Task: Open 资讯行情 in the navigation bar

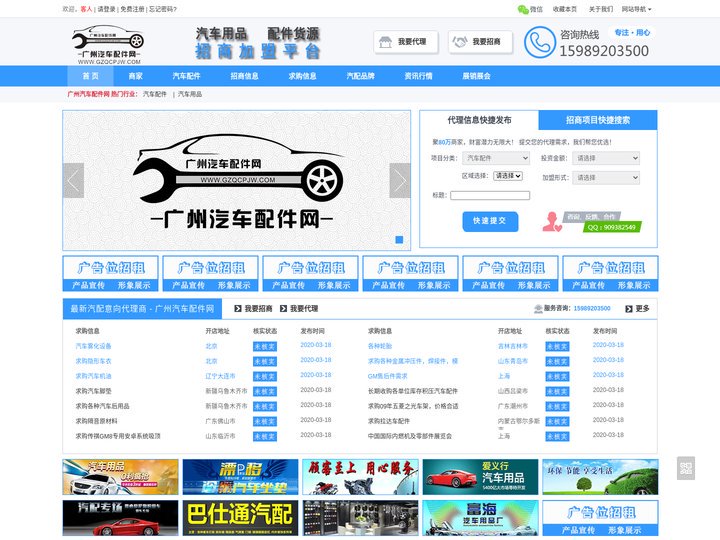Action: 418,76
